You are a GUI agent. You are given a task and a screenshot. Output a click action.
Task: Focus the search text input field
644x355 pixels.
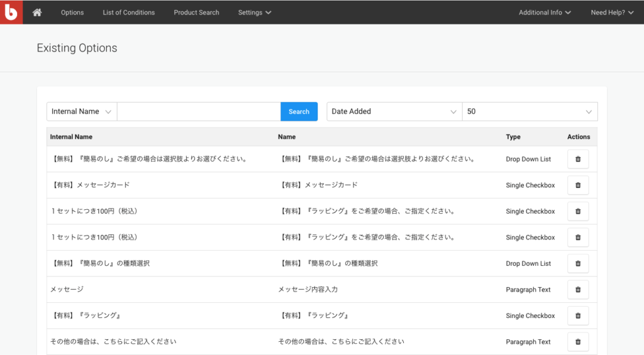pos(199,112)
